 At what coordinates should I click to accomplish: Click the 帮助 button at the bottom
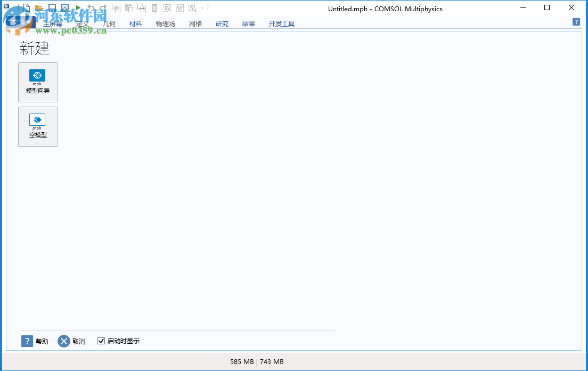[x=35, y=341]
